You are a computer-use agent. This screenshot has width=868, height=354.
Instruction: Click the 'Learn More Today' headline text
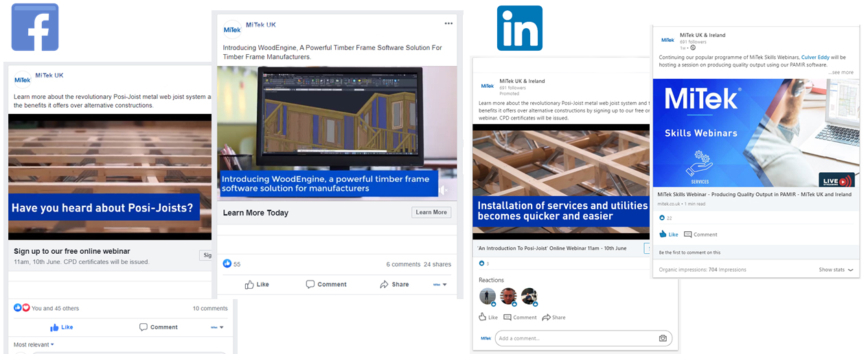[x=255, y=213]
